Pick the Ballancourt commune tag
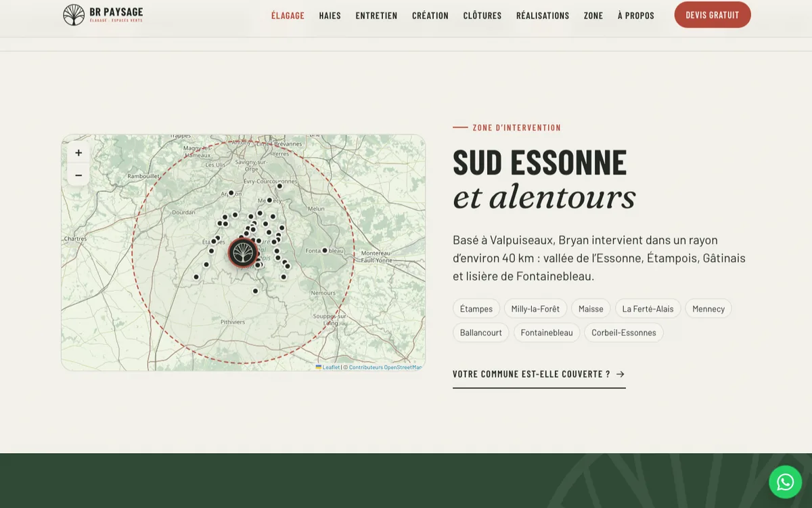Viewport: 812px width, 508px height. [481, 333]
